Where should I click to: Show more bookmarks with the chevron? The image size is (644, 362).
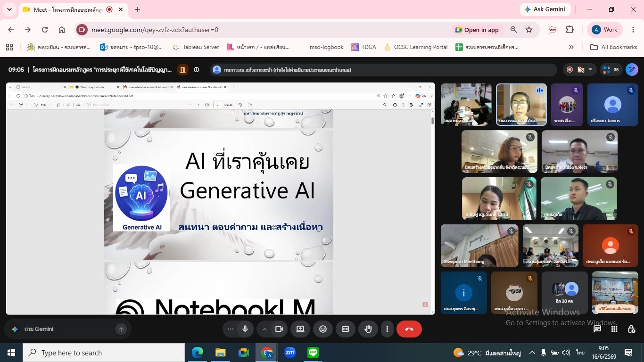click(571, 47)
